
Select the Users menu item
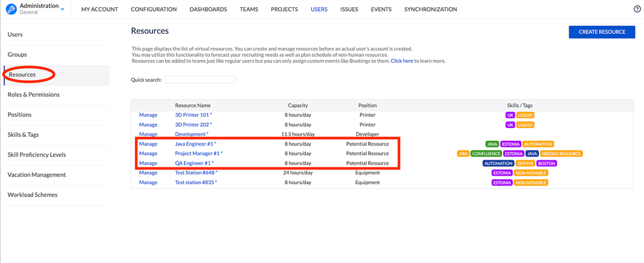tap(319, 9)
